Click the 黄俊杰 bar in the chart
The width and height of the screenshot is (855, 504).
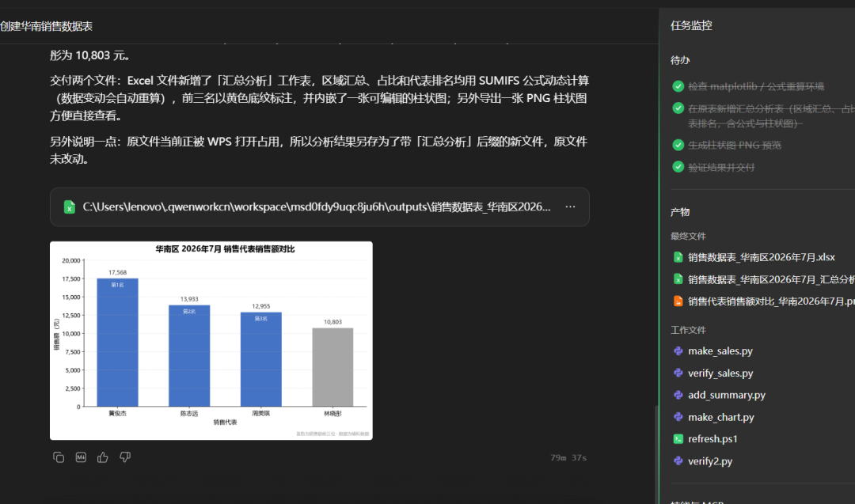(117, 342)
